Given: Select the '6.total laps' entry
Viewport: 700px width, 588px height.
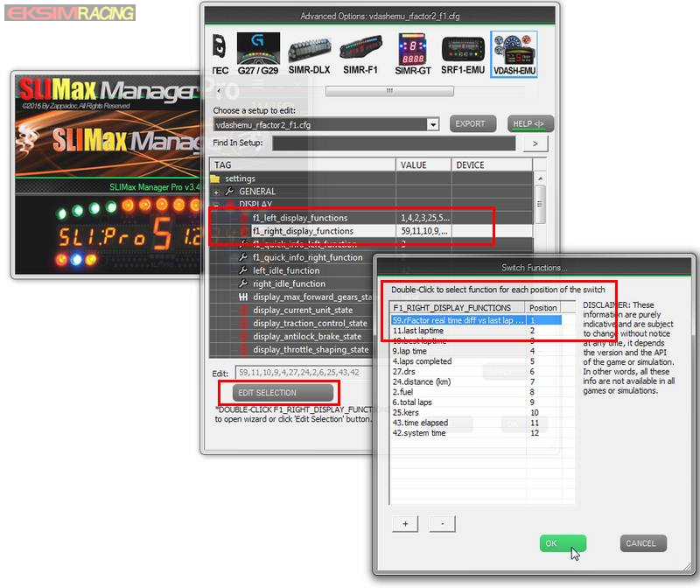Looking at the screenshot, I should tap(476, 402).
